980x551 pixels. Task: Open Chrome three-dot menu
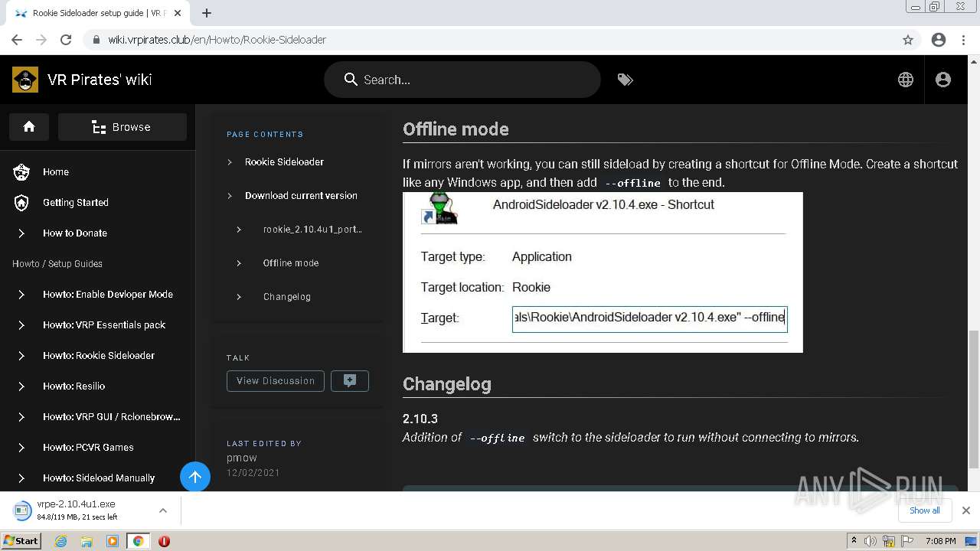point(963,40)
